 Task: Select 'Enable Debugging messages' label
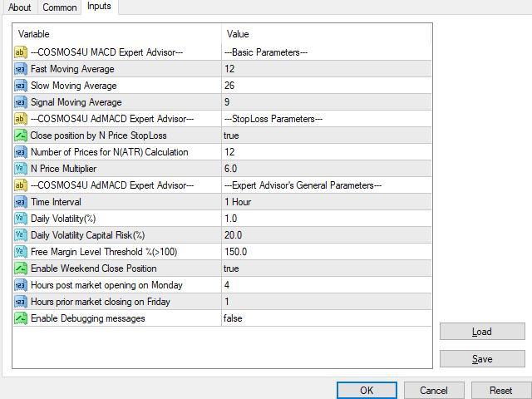88,318
